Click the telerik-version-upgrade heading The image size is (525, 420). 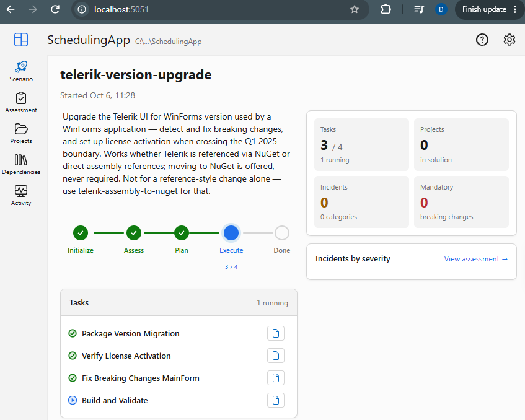(x=136, y=74)
